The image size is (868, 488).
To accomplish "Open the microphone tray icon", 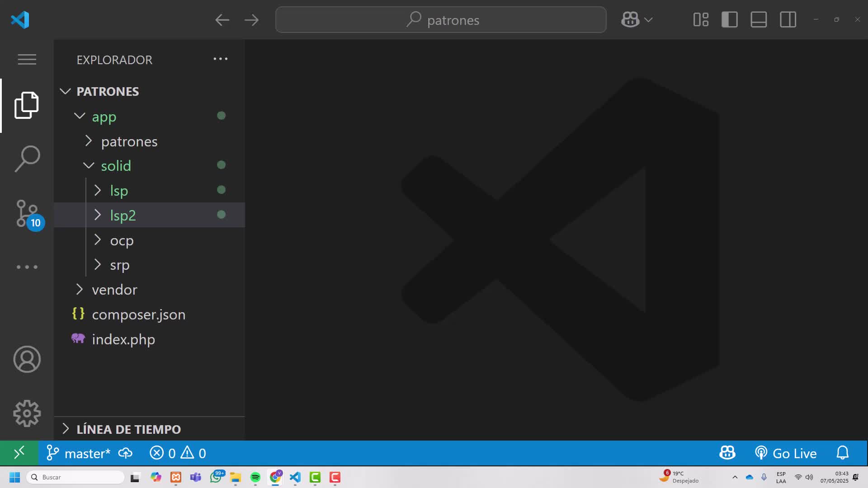I will click(764, 477).
